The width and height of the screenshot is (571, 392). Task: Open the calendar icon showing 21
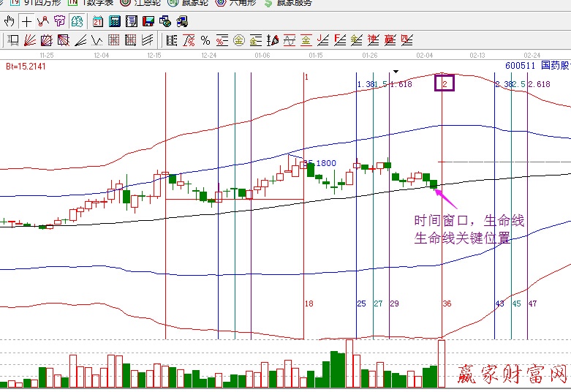(98, 21)
